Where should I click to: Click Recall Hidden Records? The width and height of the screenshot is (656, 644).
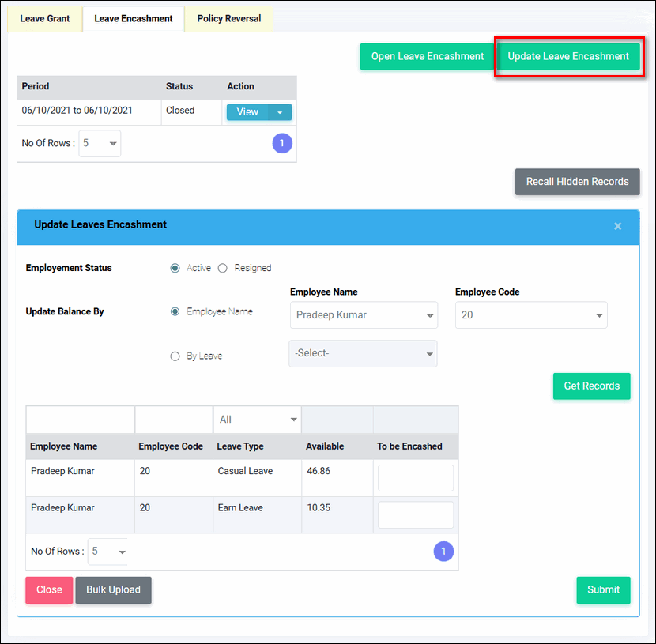577,182
